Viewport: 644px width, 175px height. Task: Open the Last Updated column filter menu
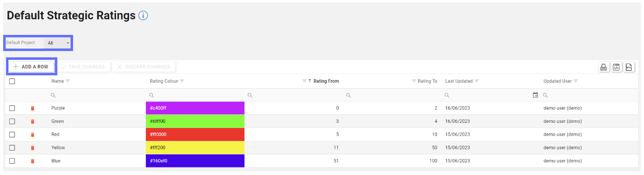[477, 81]
